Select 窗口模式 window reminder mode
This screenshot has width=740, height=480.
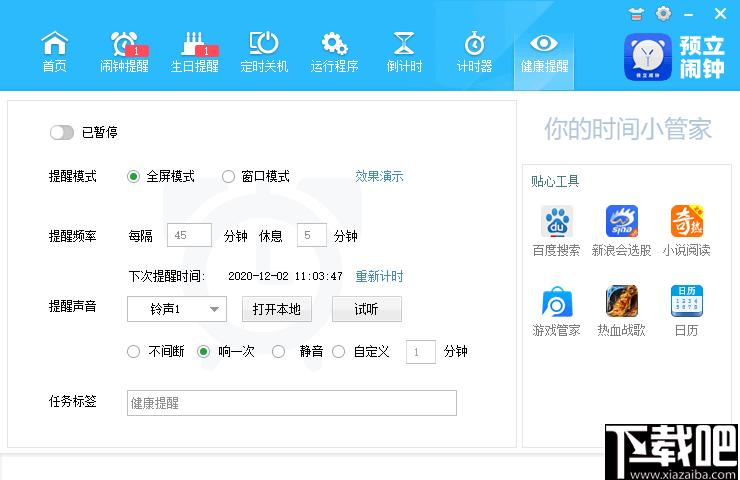(x=228, y=177)
